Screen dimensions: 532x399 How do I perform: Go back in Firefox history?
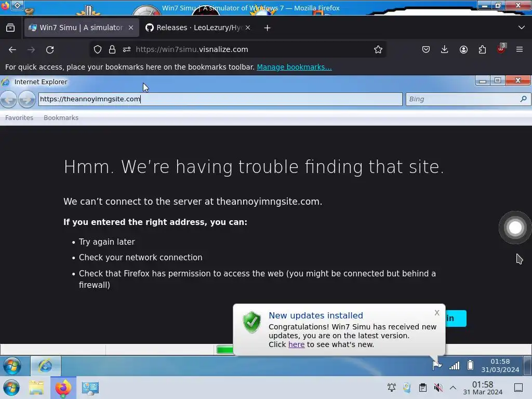12,49
